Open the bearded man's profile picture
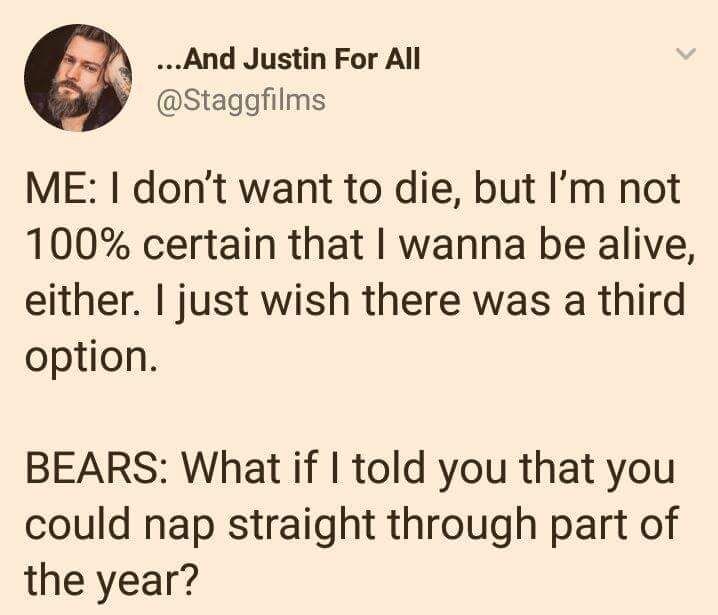The width and height of the screenshot is (718, 615). point(78,78)
